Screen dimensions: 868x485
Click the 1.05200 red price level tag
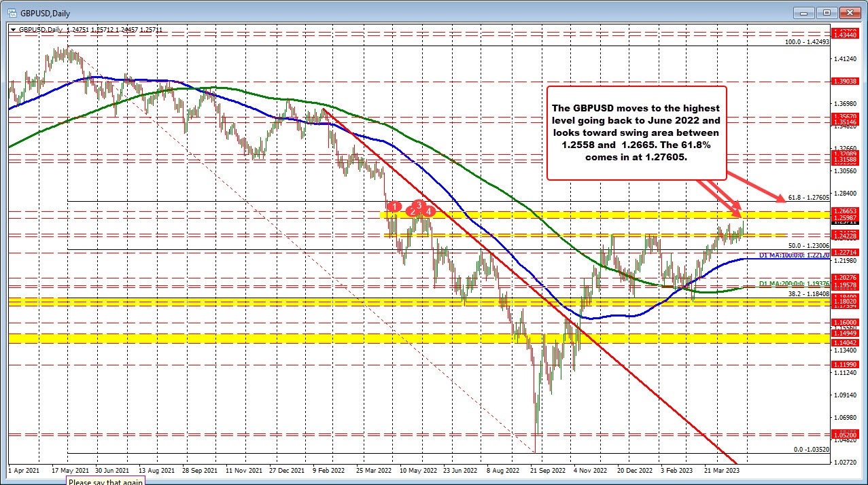pyautogui.click(x=846, y=435)
